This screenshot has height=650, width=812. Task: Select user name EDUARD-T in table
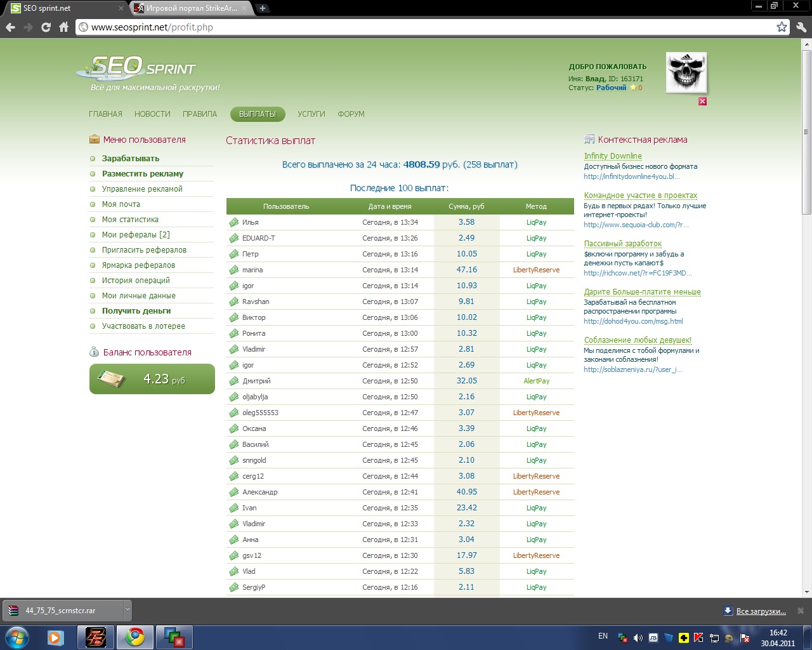[259, 238]
